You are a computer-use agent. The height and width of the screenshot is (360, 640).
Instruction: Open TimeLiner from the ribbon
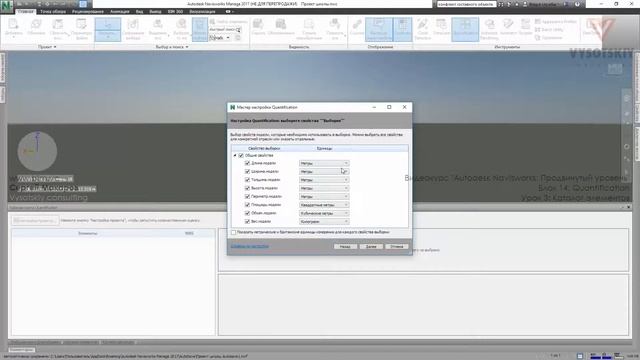(441, 27)
